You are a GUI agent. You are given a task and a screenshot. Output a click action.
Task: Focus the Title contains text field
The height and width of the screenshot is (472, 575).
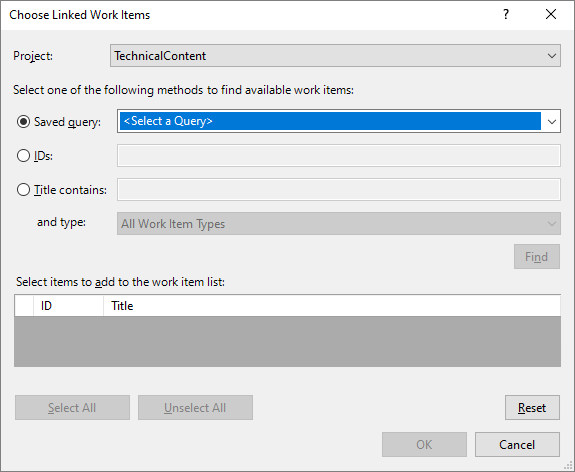click(339, 190)
